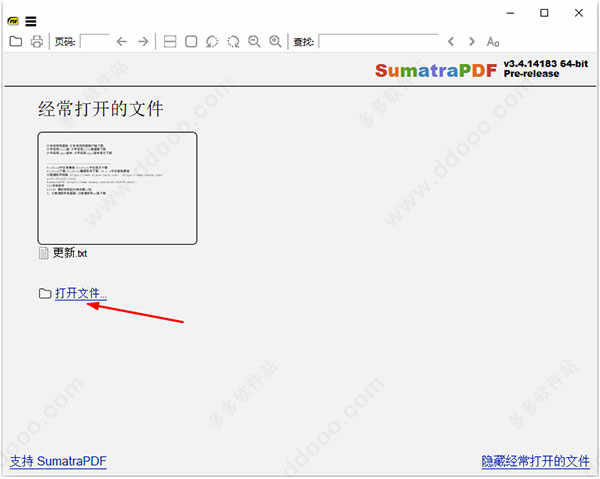600x479 pixels.
Task: Find previous match arrow
Action: (x=451, y=41)
